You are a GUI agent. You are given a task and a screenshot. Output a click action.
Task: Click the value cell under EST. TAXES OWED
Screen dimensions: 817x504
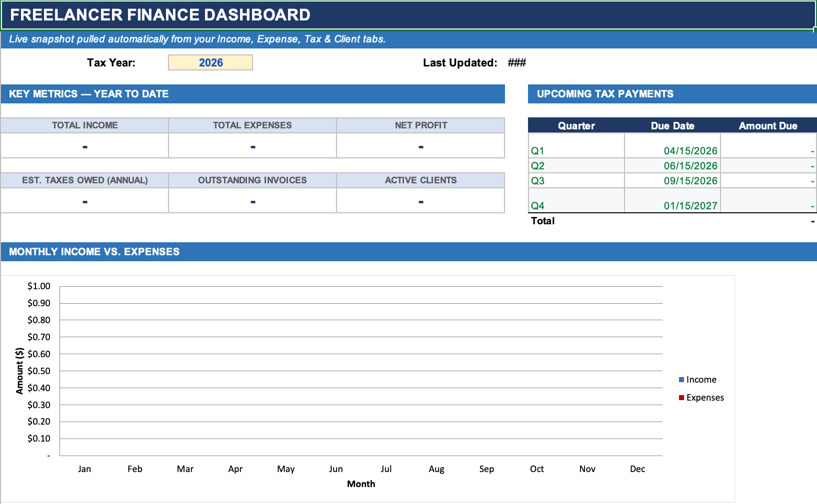[84, 201]
